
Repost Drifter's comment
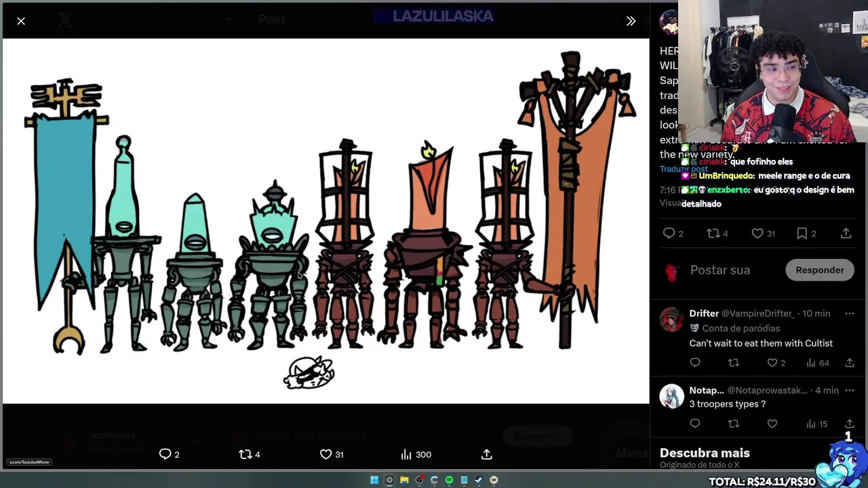click(733, 363)
